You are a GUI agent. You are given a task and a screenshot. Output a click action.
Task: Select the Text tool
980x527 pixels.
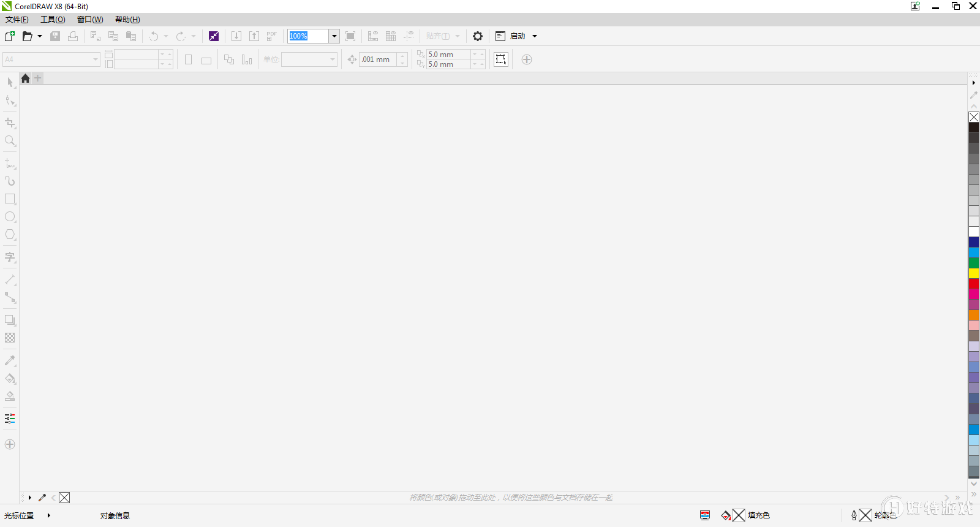[x=10, y=257]
